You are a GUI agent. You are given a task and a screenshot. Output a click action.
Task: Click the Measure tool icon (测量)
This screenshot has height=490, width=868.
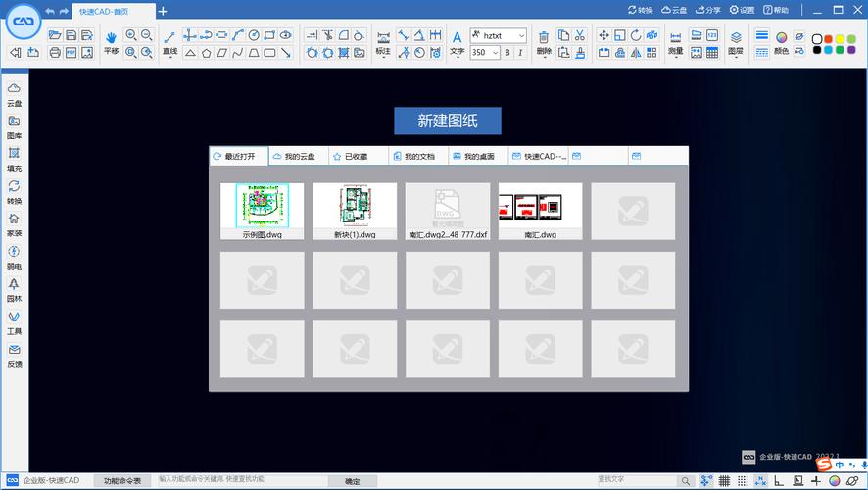tap(675, 37)
